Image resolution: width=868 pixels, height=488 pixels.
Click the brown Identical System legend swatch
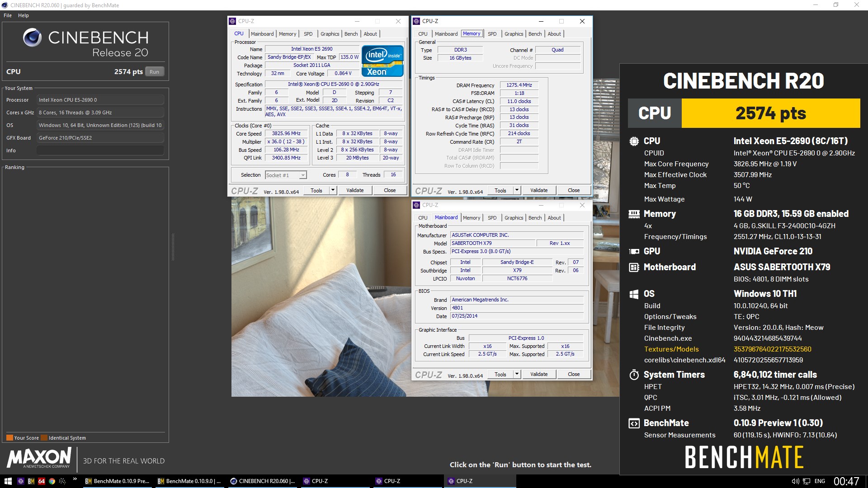point(44,438)
